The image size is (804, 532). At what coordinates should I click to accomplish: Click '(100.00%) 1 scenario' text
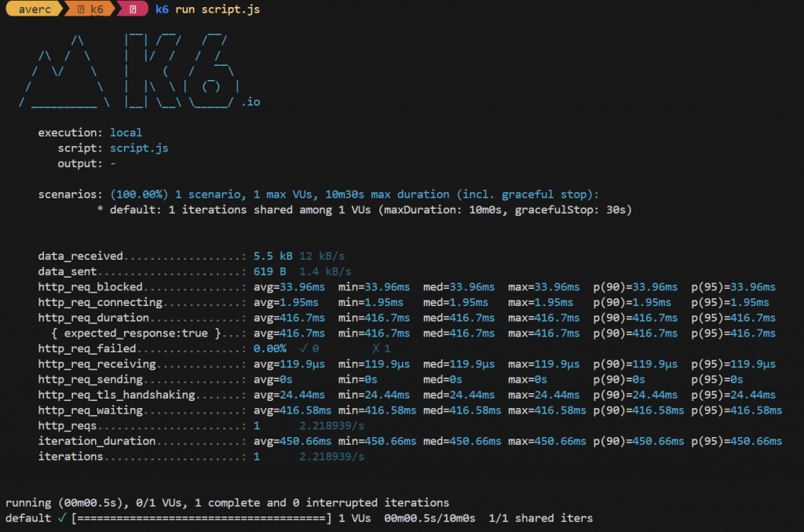tap(178, 195)
